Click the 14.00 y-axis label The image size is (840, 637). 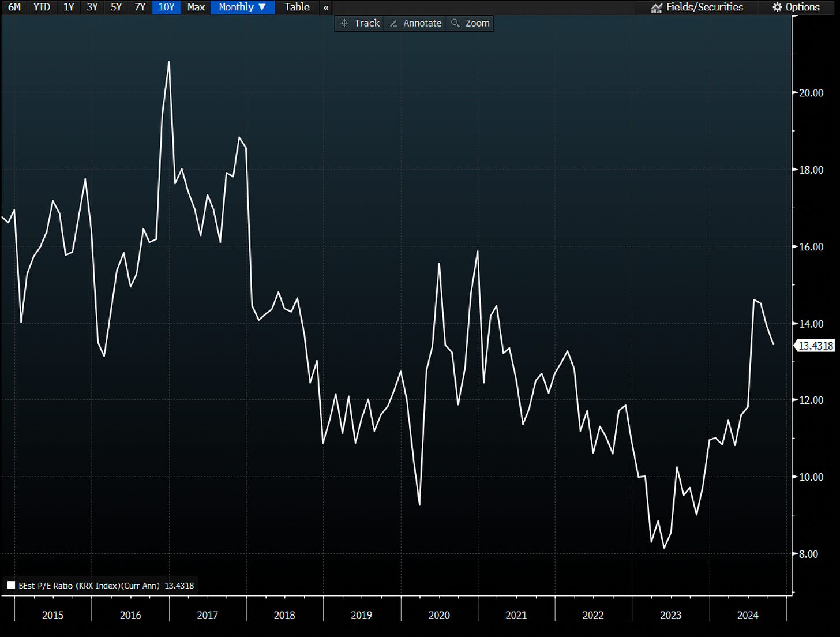tap(811, 324)
